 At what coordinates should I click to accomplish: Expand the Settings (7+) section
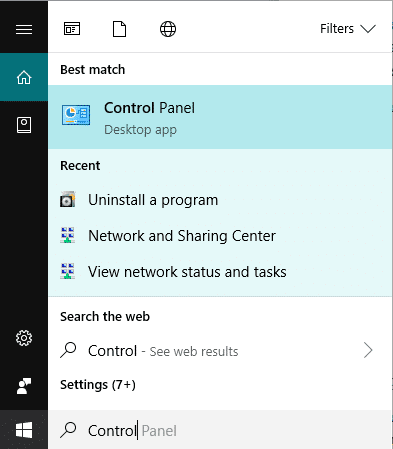click(98, 385)
